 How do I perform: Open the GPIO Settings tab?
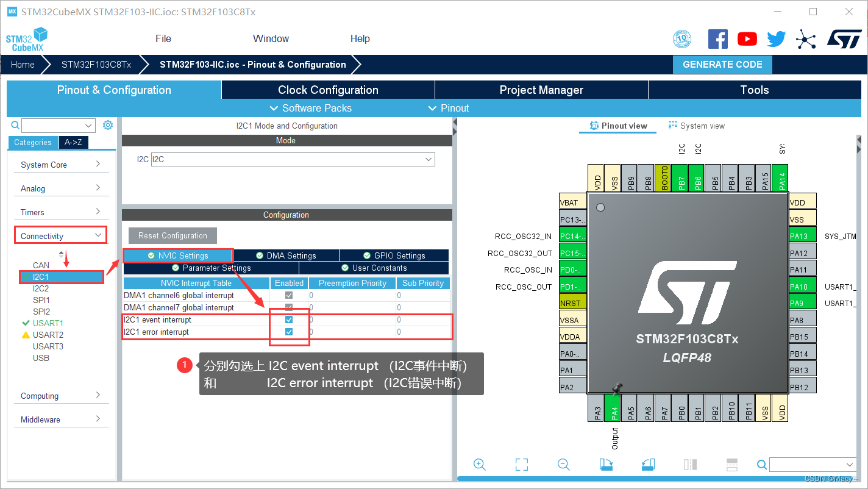point(394,255)
